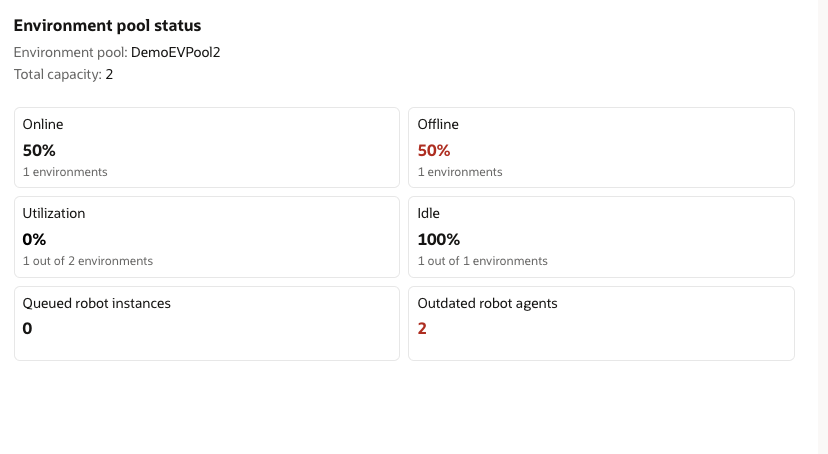Viewport: 828px width, 454px height.
Task: Select the DemoEVPool2 pool name
Action: point(175,52)
